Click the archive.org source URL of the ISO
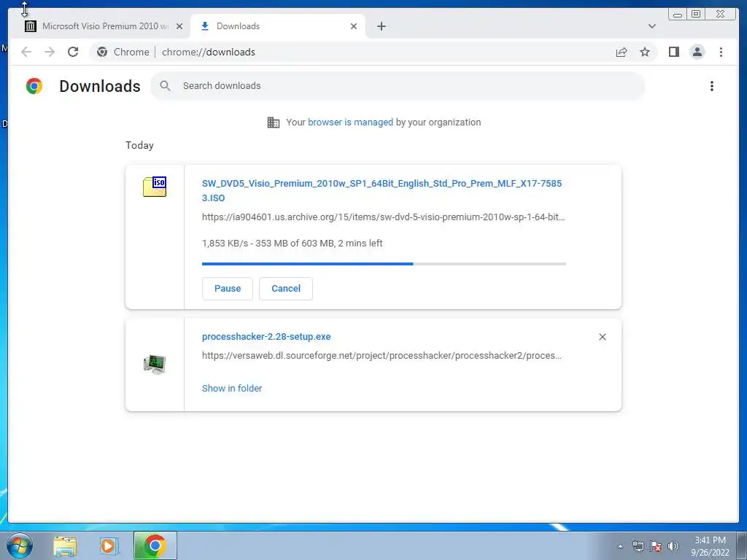 click(x=384, y=217)
